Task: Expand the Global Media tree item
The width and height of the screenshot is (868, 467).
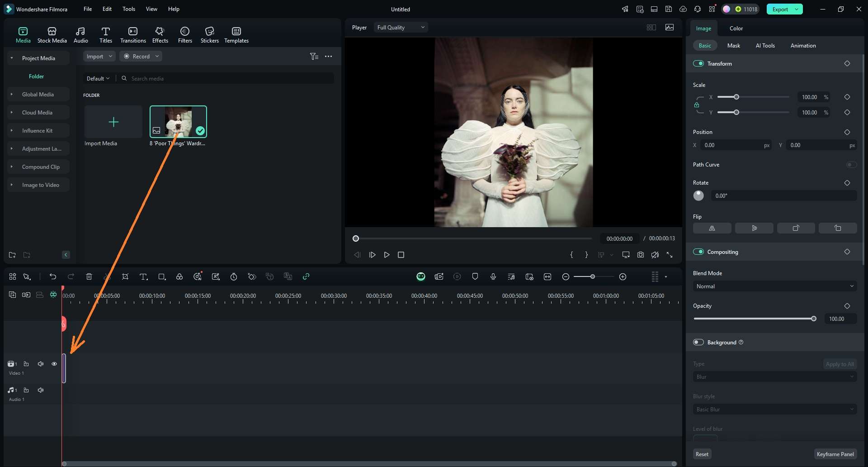Action: pos(12,95)
